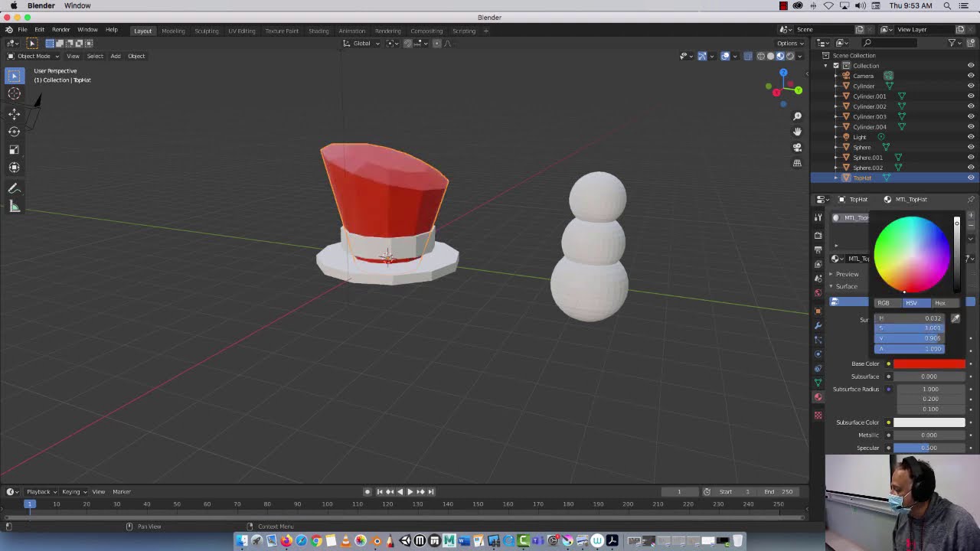Open the Object properties orange square tab
Screen dimensions: 980x551
(818, 311)
